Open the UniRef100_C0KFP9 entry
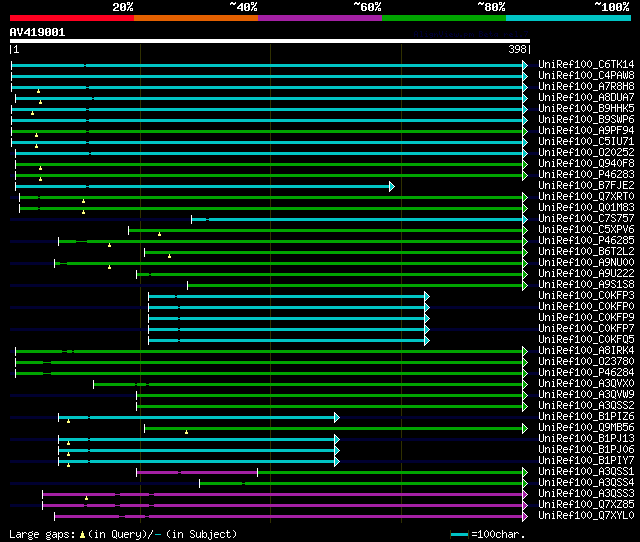The width and height of the screenshot is (640, 542). coord(586,318)
